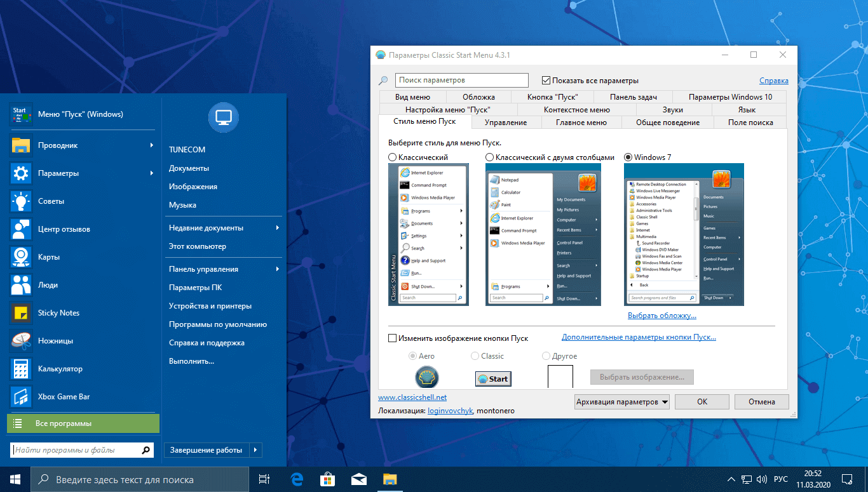This screenshot has width=868, height=492.
Task: Visit www.classicshell.net link
Action: (x=412, y=397)
